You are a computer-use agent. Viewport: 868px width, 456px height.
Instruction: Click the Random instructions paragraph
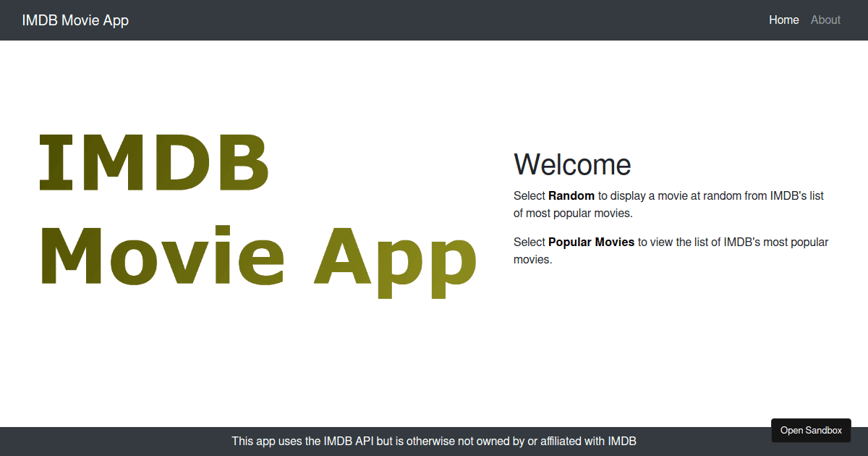tap(671, 204)
